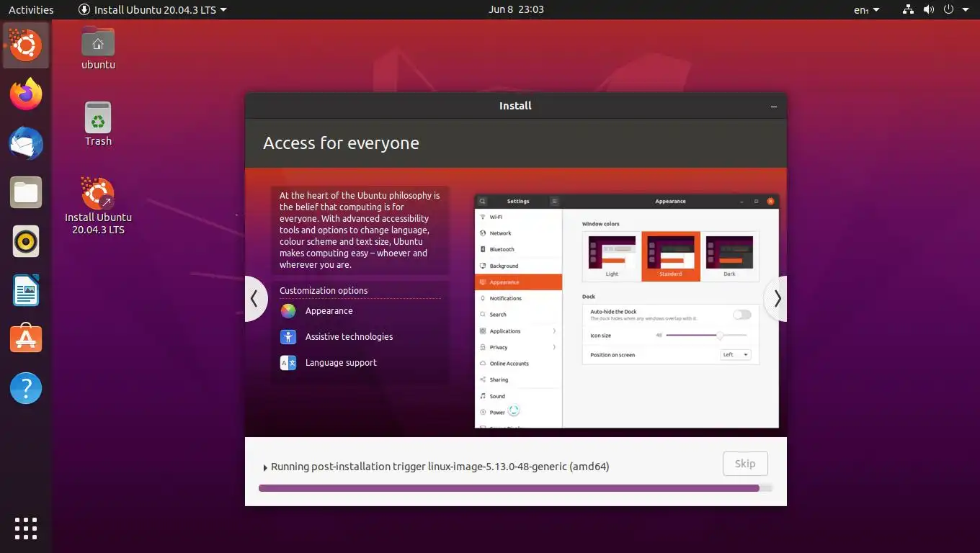Click the Language support option text
The width and height of the screenshot is (980, 553).
click(x=341, y=363)
